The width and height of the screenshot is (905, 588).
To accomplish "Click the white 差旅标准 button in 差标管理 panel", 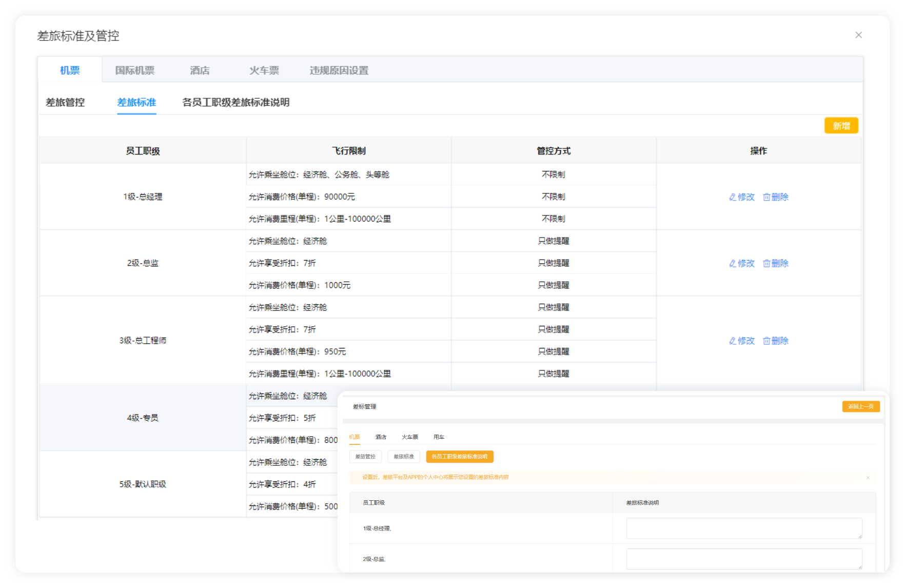I will tap(403, 457).
